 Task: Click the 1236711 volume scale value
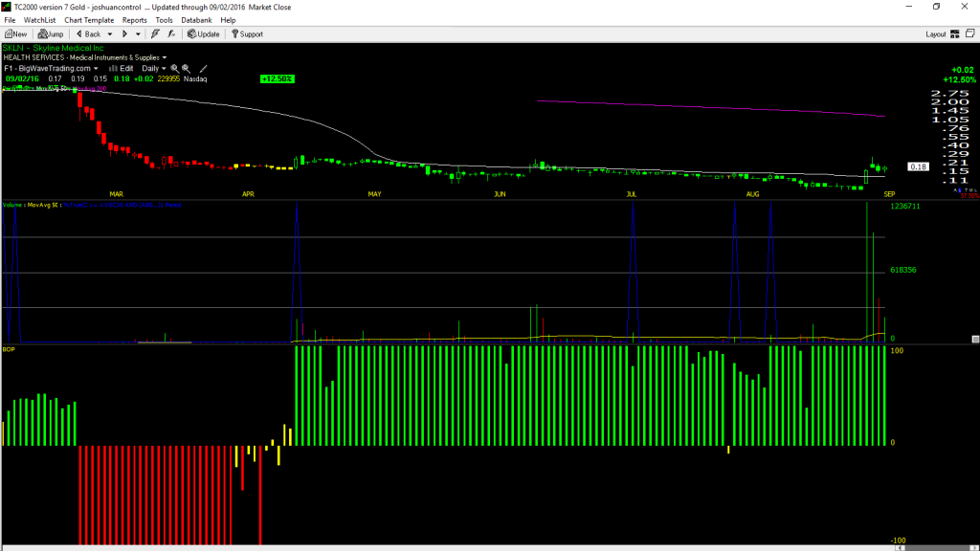tap(905, 207)
